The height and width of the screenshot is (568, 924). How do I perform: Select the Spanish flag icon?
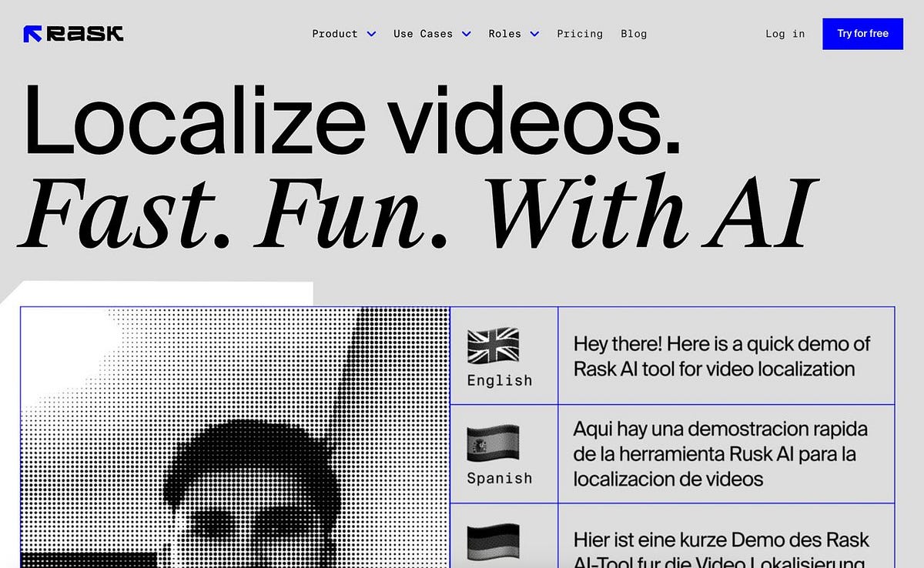coord(494,443)
